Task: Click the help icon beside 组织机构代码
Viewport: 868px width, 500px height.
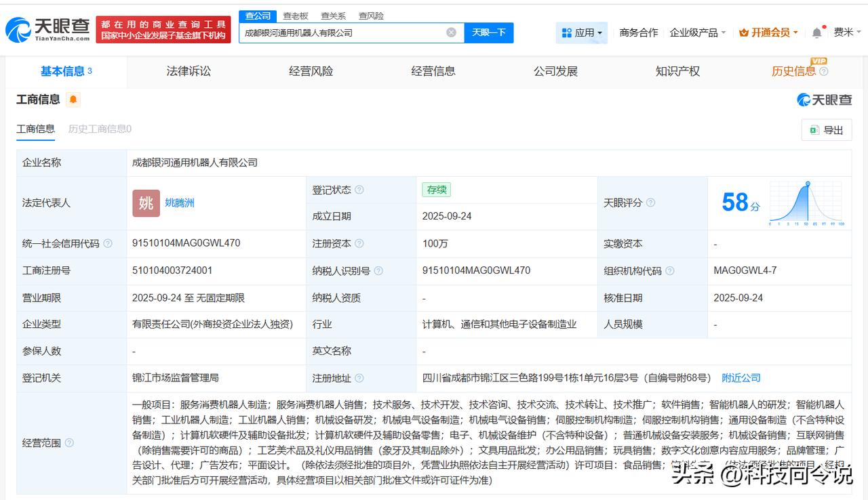Action: click(670, 271)
